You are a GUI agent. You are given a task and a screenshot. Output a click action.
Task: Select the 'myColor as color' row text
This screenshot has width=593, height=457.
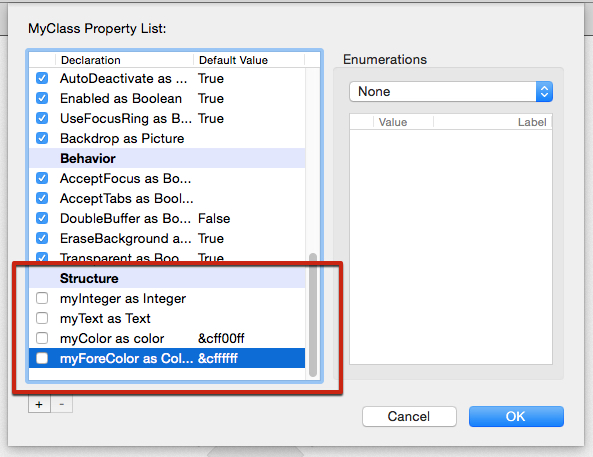(x=112, y=339)
